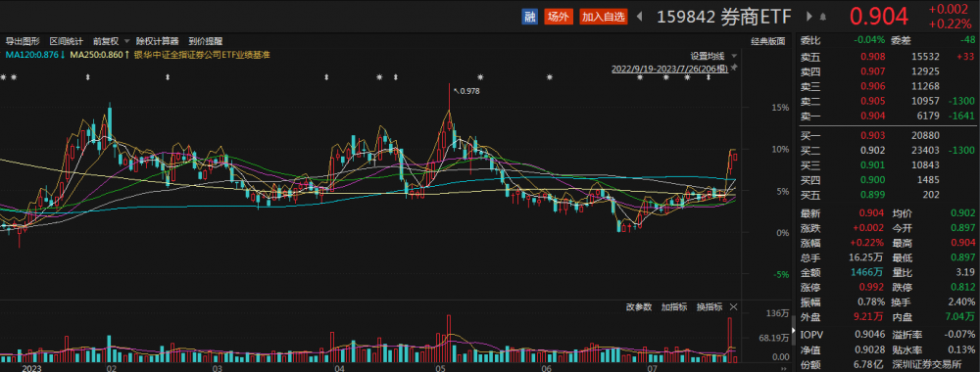Expand the 前复权 dropdown arrow

tap(126, 41)
